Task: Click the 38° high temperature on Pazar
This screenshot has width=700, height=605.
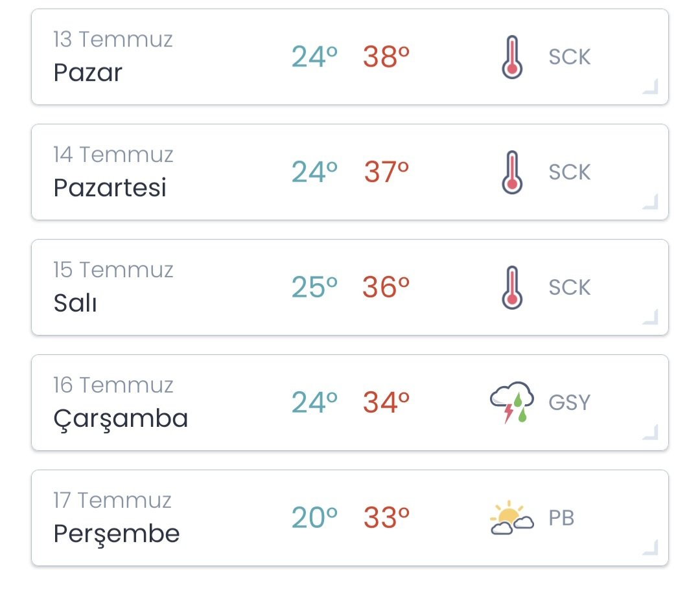Action: 386,56
